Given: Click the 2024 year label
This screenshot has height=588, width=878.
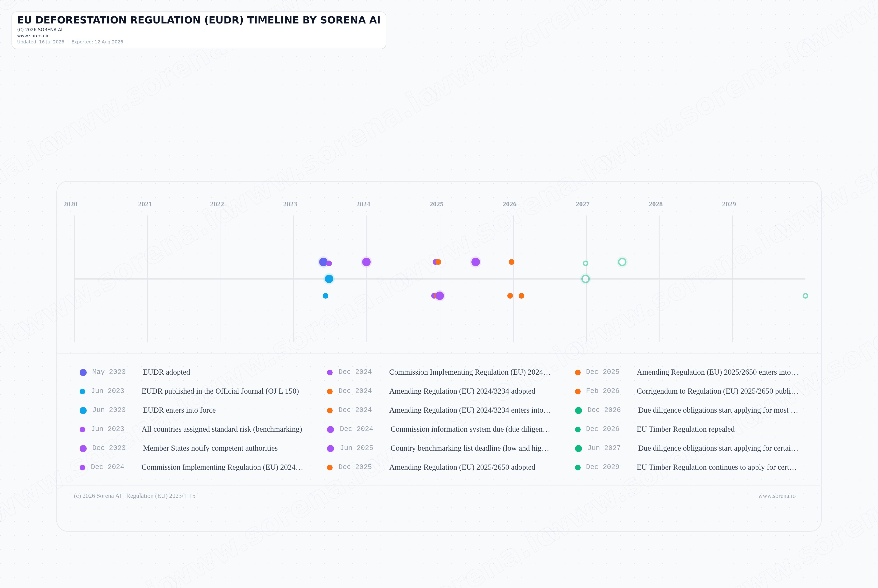Looking at the screenshot, I should pyautogui.click(x=363, y=204).
